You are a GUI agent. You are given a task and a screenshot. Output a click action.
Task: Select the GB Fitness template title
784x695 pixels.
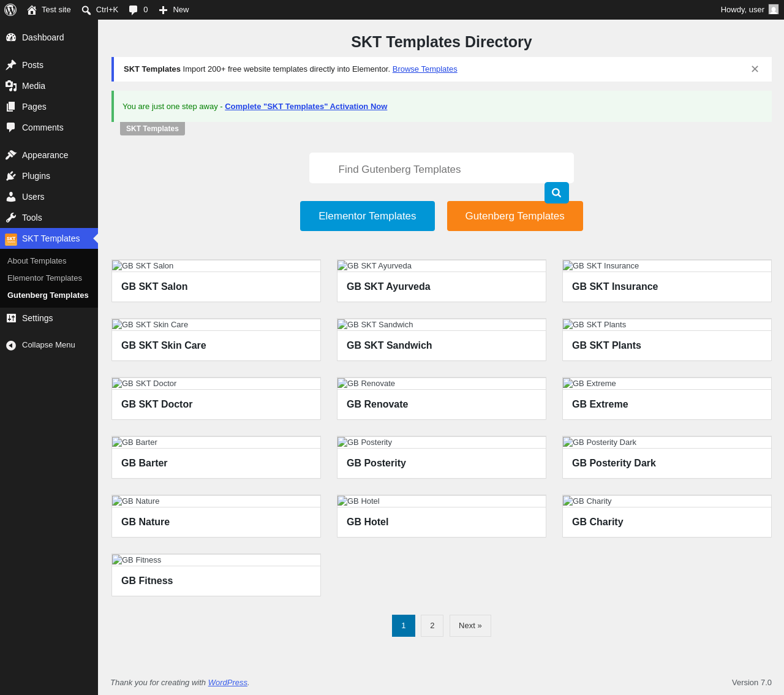tap(147, 581)
